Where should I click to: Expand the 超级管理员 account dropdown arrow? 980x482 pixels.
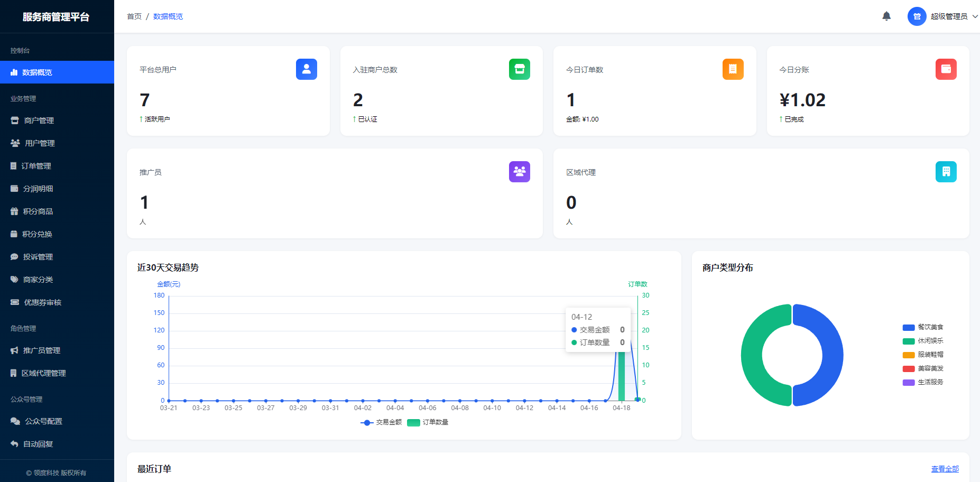[x=975, y=16]
